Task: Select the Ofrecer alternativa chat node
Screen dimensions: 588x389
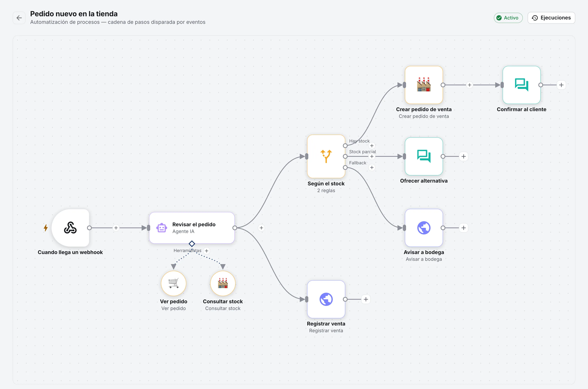Action: click(x=424, y=156)
